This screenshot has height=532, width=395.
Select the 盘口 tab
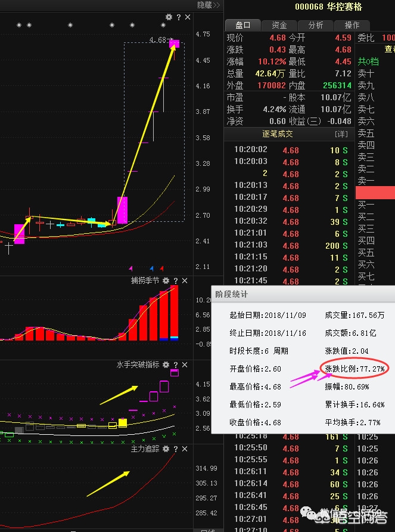(x=243, y=25)
